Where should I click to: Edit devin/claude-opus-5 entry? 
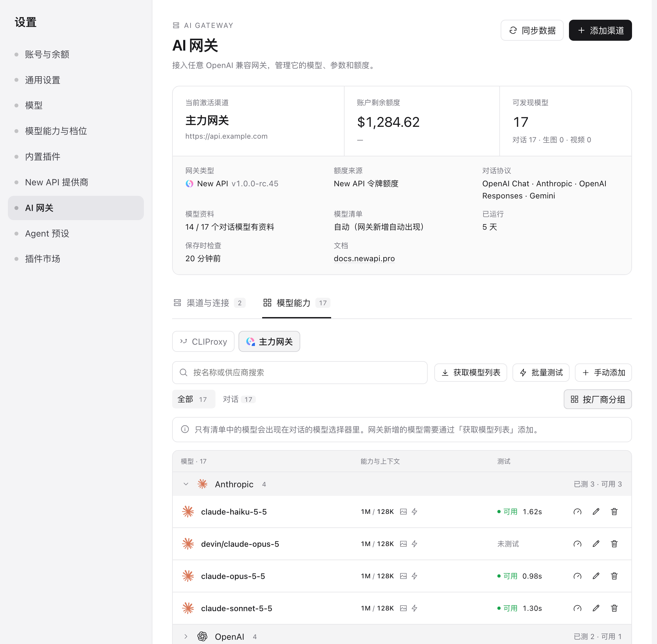pos(596,544)
